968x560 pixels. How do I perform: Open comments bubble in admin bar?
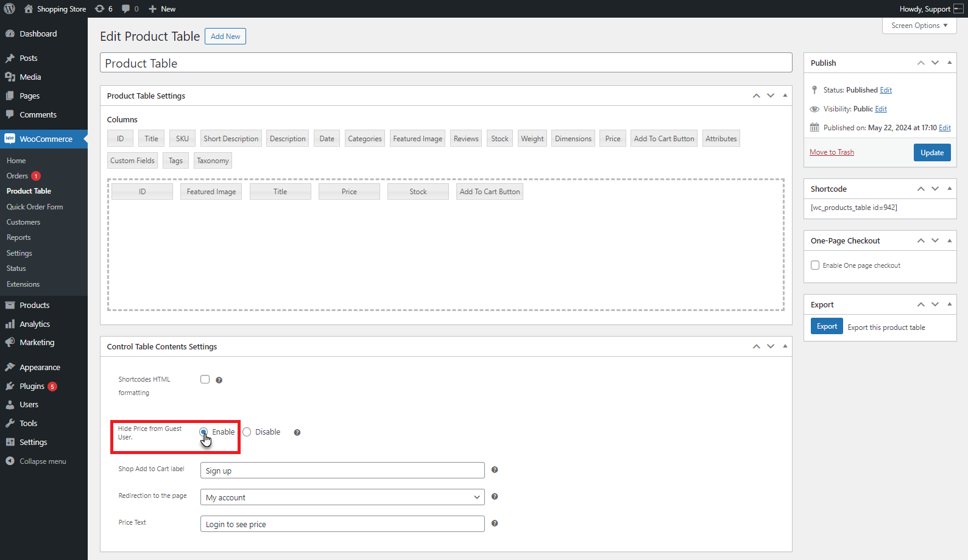click(125, 9)
